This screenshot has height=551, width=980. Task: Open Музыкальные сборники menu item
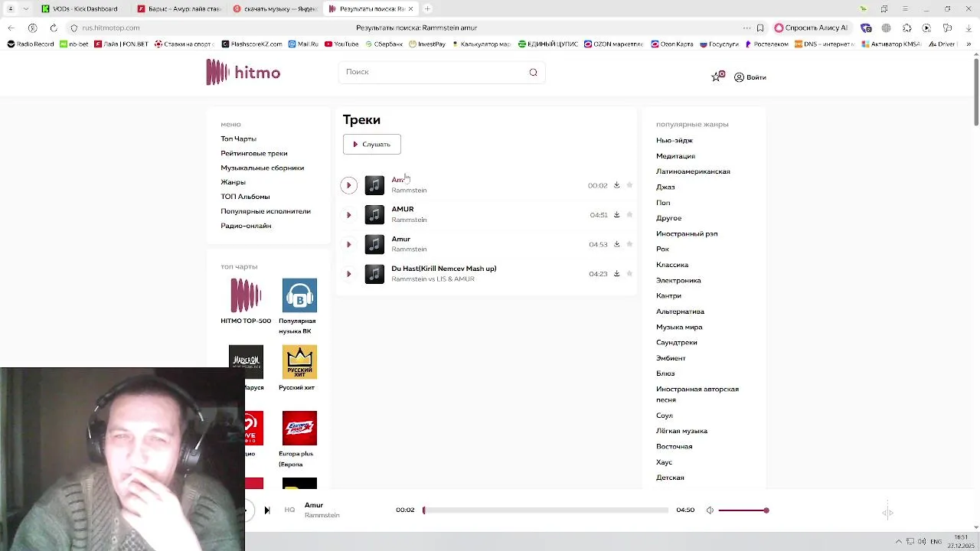point(262,168)
